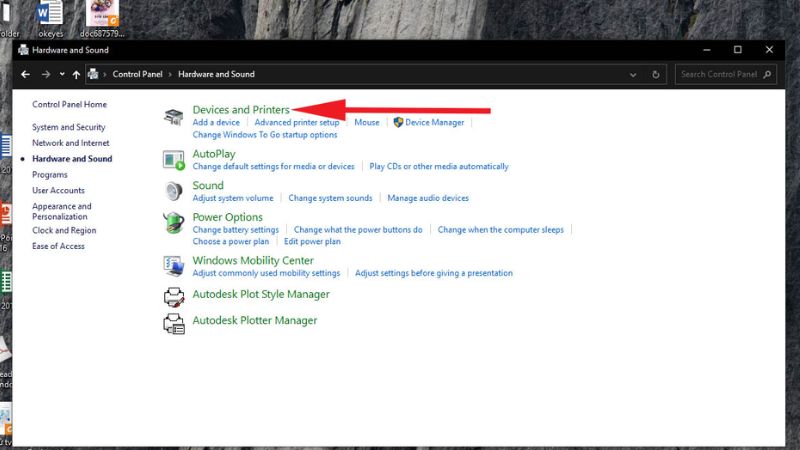Navigate back with the back arrow

(26, 74)
